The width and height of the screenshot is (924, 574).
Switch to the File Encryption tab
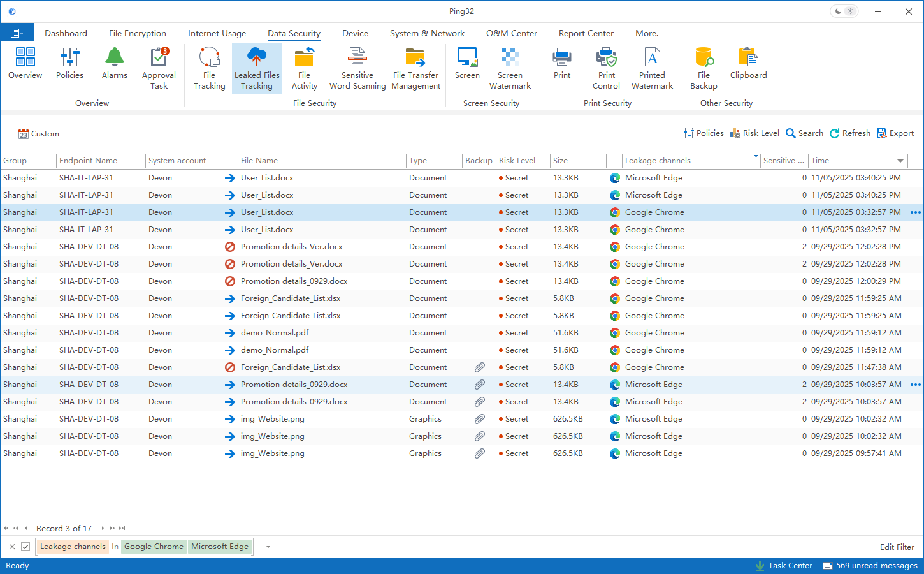[137, 33]
